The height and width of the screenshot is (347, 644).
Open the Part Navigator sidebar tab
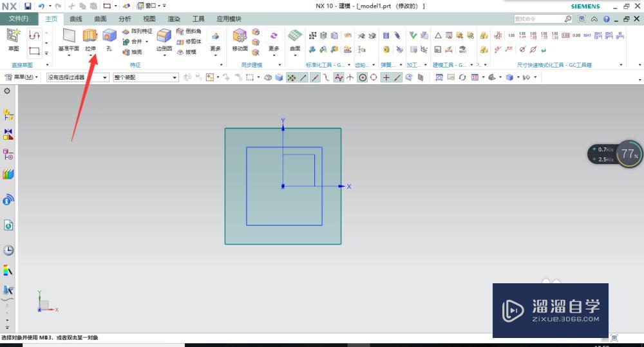click(8, 155)
